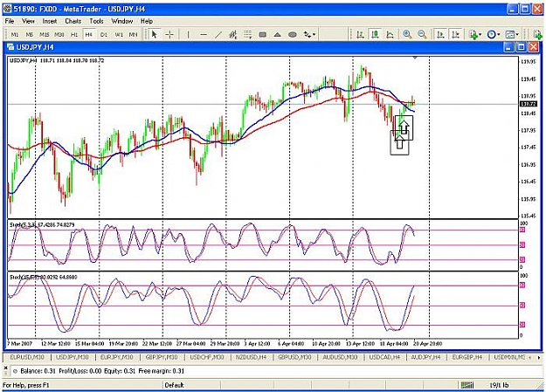Switch to NZDUSD,H4 chart tab

click(x=251, y=357)
